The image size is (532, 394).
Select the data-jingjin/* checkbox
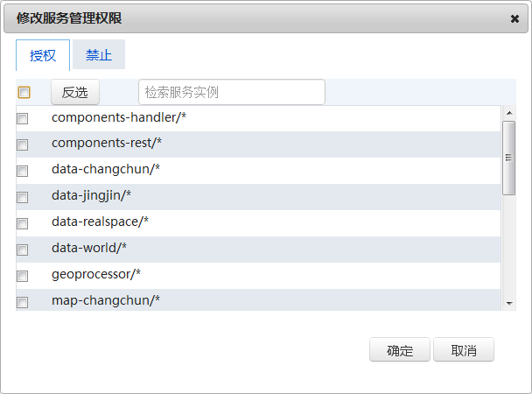(x=23, y=197)
